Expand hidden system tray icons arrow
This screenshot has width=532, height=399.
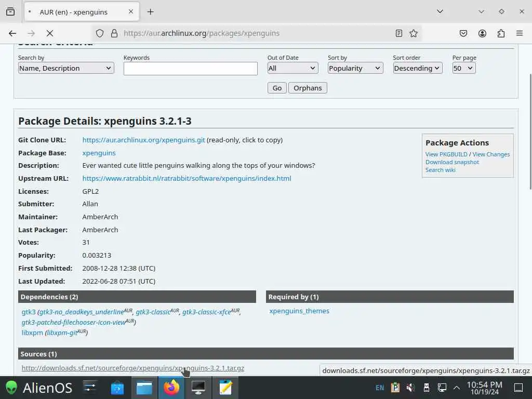(457, 388)
